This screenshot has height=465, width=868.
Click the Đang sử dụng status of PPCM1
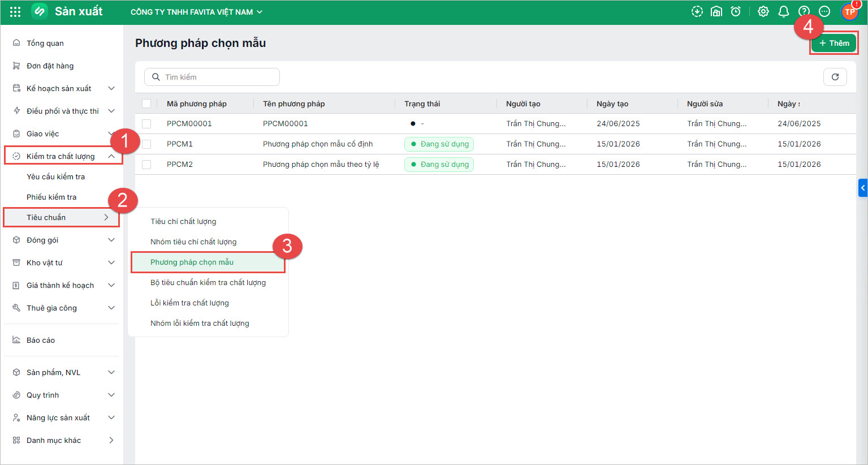[439, 144]
